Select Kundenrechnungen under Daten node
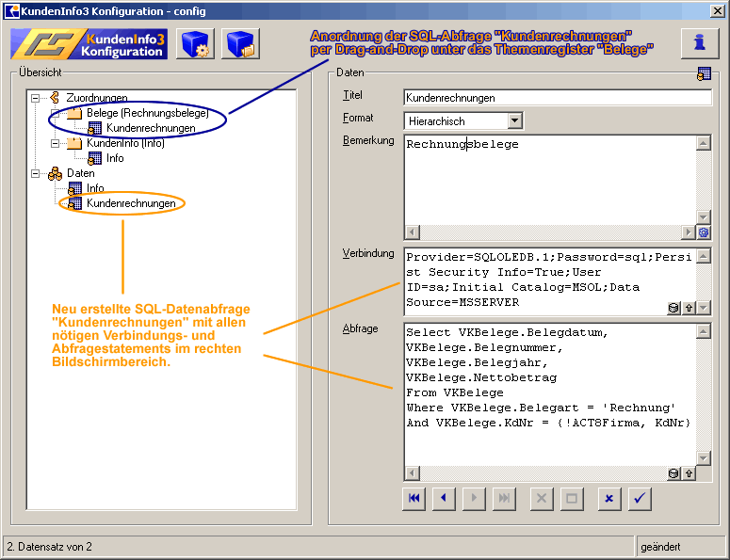Viewport: 730px width, 560px height. 130,203
